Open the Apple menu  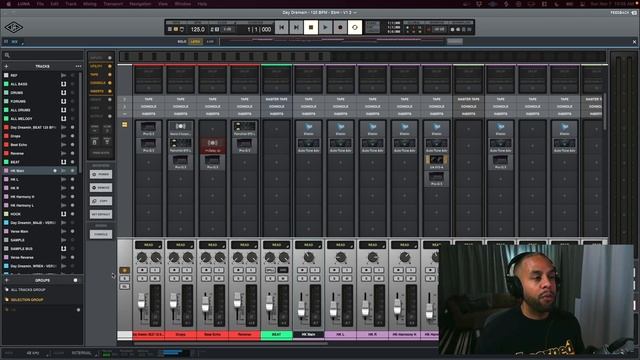[x=8, y=4]
